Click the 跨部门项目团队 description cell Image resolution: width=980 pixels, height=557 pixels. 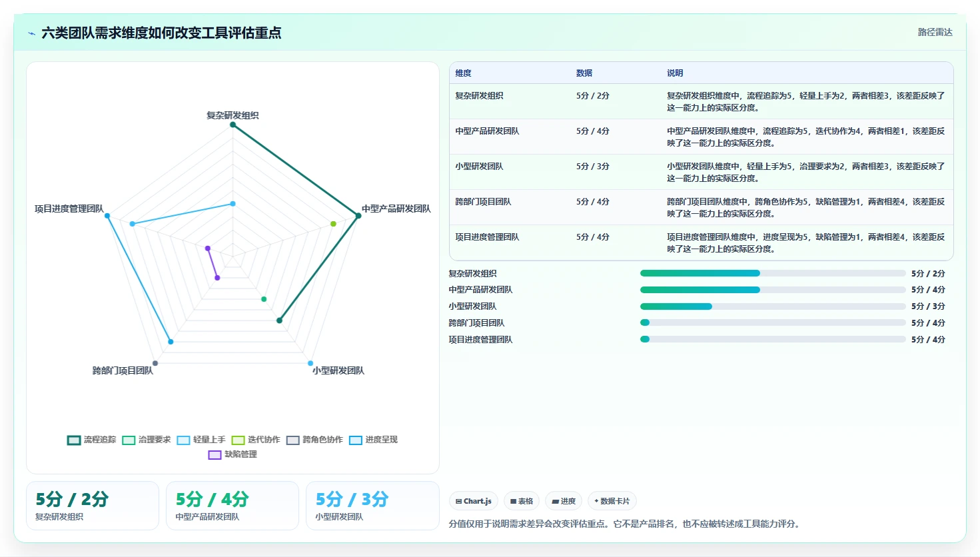point(806,208)
